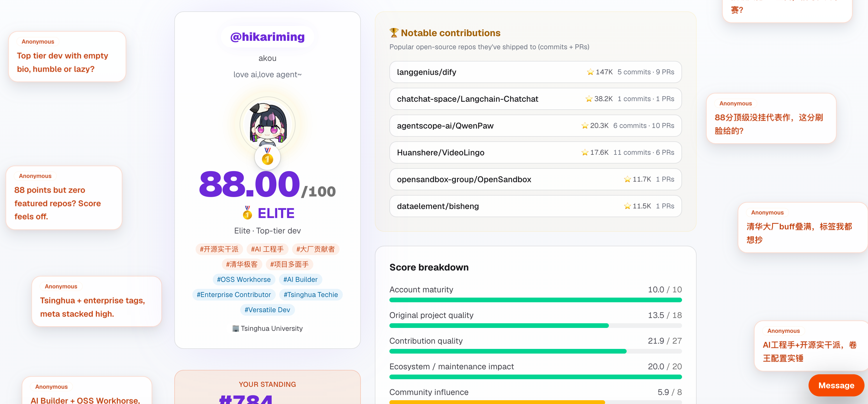868x404 pixels.
Task: Click the star icon on VideoLingo row
Action: click(x=585, y=152)
